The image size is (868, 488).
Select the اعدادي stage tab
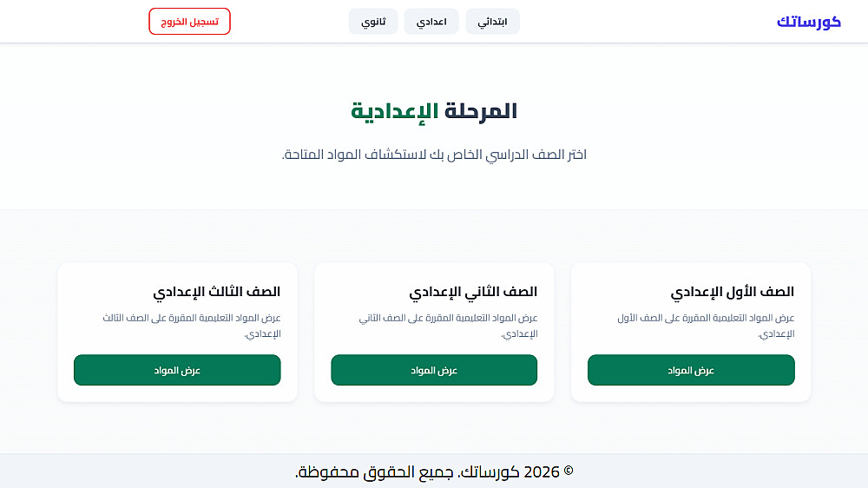coord(431,22)
